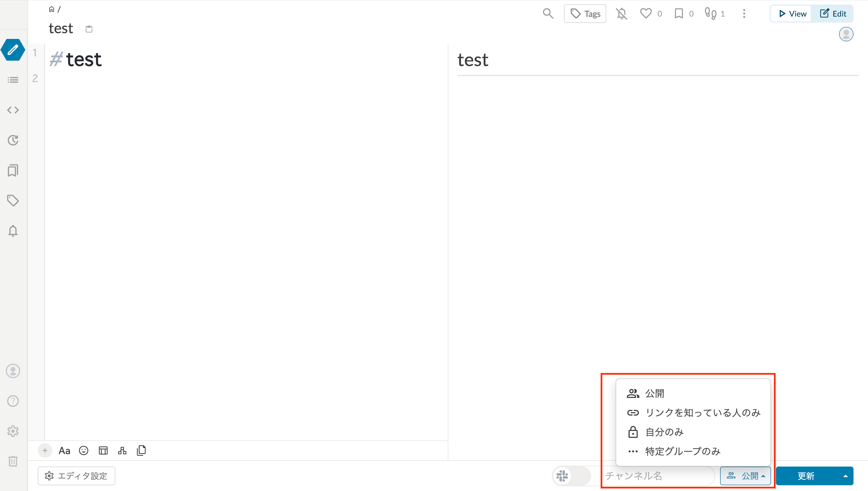Mute page notifications with the bell icon

coord(621,14)
